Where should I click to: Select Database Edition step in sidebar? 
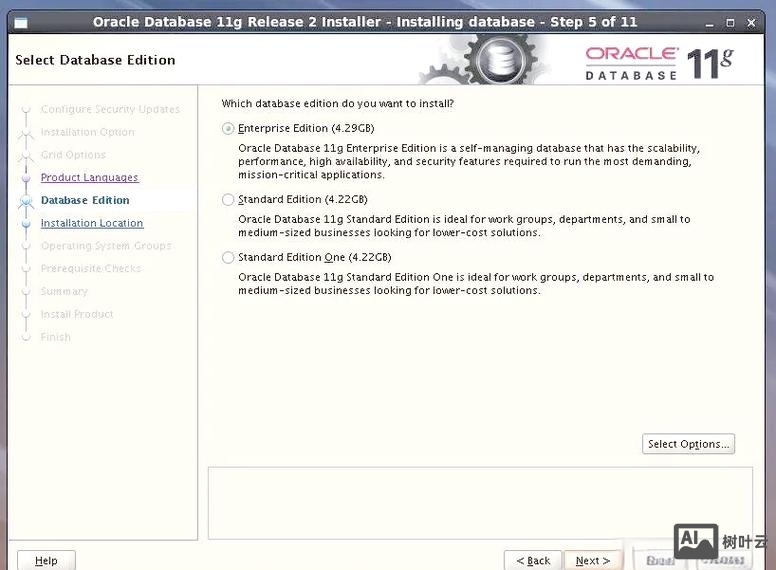pos(85,200)
